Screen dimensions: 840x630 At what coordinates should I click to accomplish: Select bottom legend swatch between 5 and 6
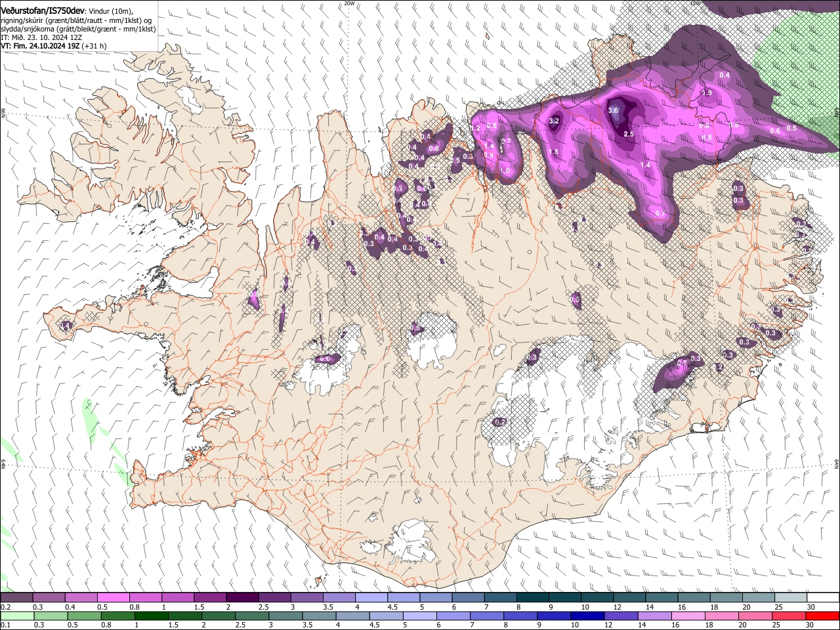pyautogui.click(x=420, y=616)
